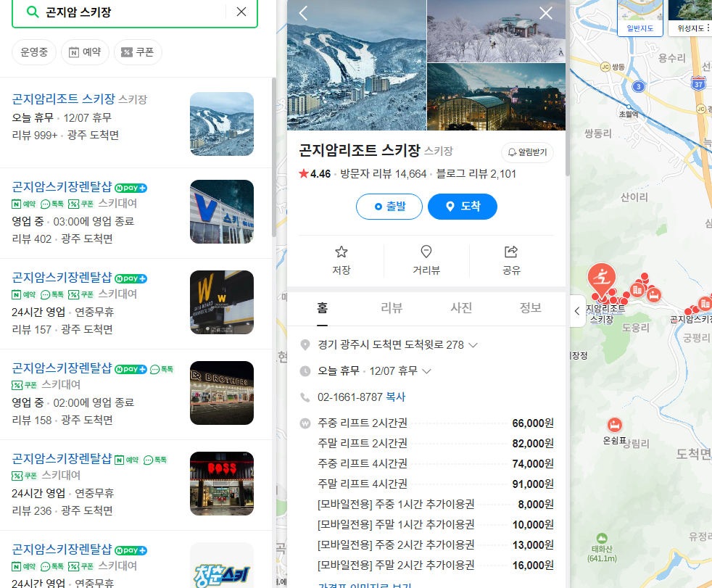Viewport: 712px width, 588px height.
Task: Click the Npay+ badge on the 리뷰 402 listing
Action: (131, 188)
